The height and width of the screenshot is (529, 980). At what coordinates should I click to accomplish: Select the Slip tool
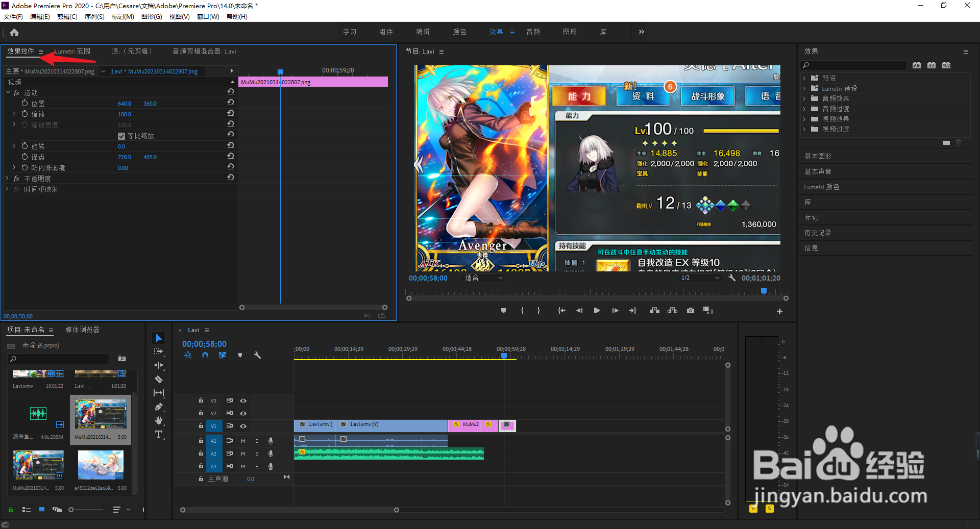tap(159, 393)
